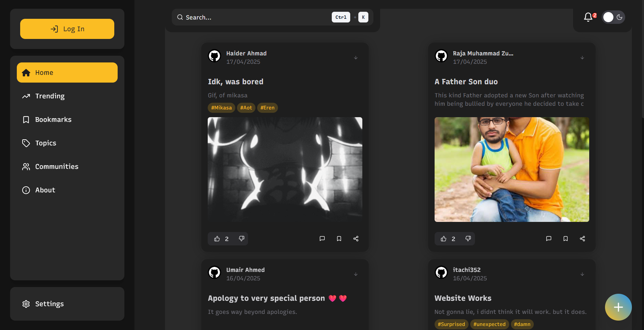Click the Log In button
The width and height of the screenshot is (644, 330).
click(67, 29)
